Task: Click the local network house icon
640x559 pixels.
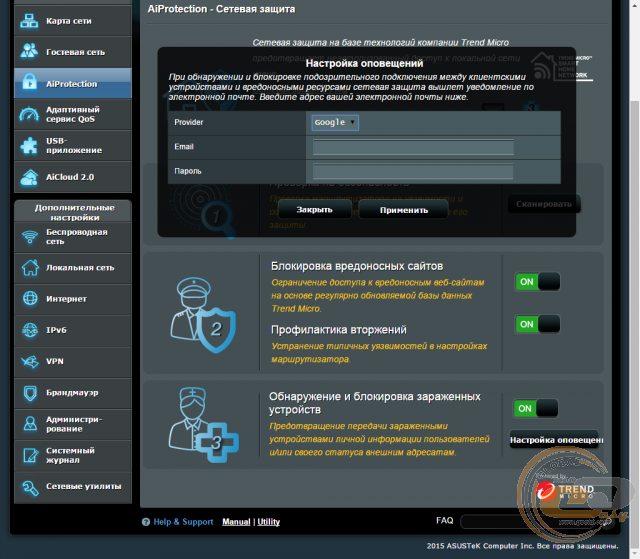Action: [x=30, y=268]
